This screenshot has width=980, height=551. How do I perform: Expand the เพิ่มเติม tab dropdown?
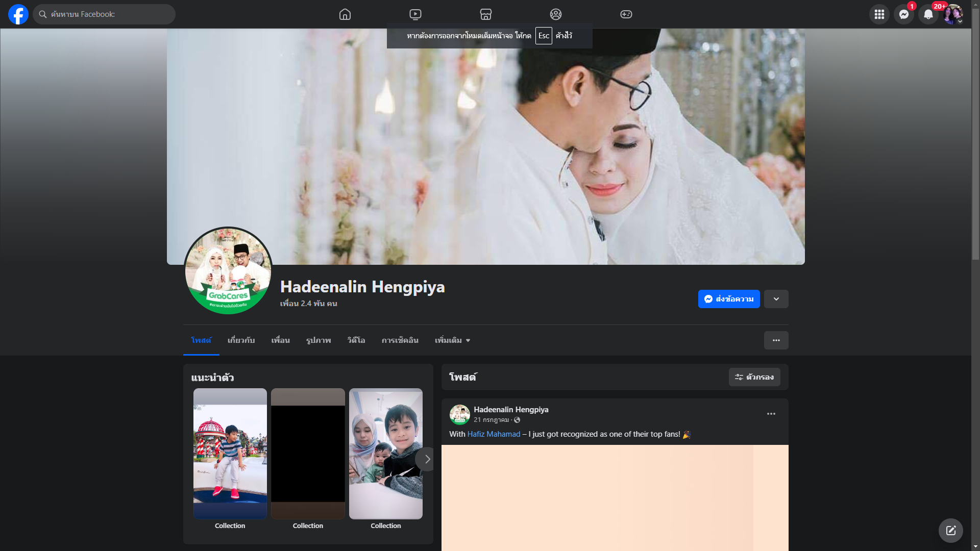(x=452, y=340)
